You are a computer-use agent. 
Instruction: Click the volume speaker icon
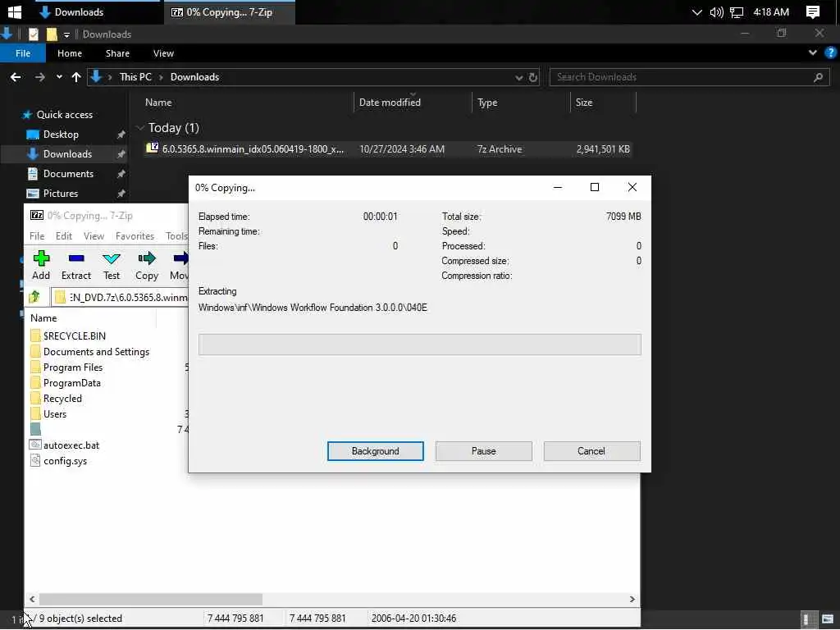[x=716, y=11]
